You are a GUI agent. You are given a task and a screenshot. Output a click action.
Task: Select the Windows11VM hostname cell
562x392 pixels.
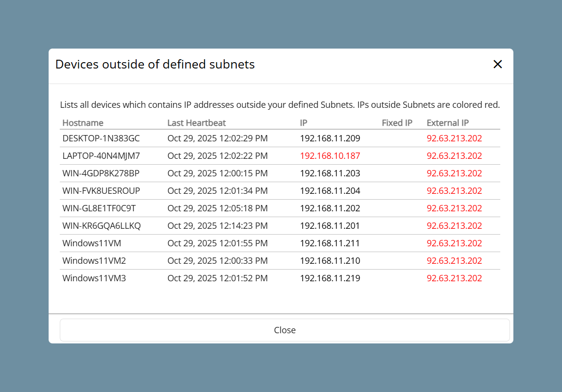(x=92, y=243)
